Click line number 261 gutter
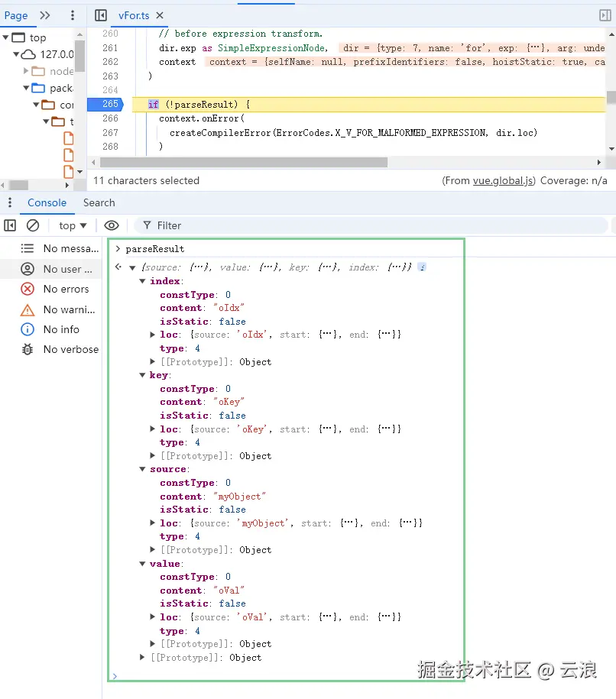Image resolution: width=616 pixels, height=699 pixels. point(110,47)
